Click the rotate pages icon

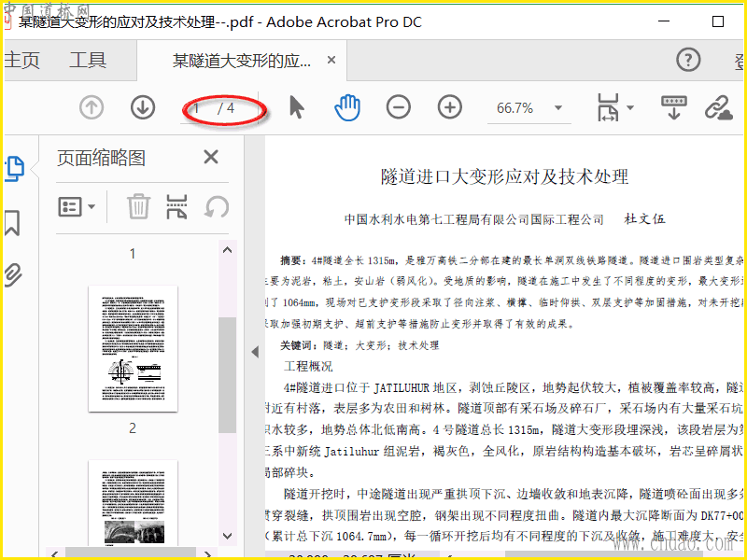[217, 207]
